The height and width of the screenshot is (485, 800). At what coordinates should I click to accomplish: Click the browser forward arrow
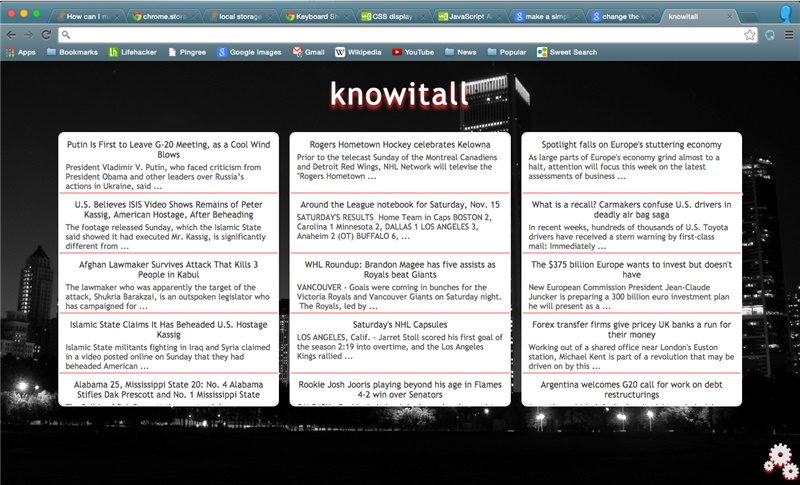pos(29,35)
